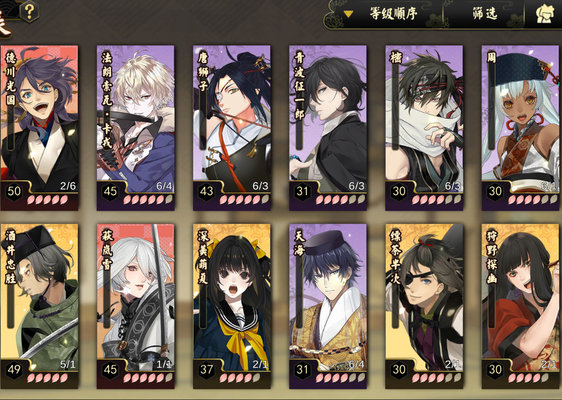Select the 萩岚雪 character card
Viewport: 562px width, 400px height.
pyautogui.click(x=135, y=306)
